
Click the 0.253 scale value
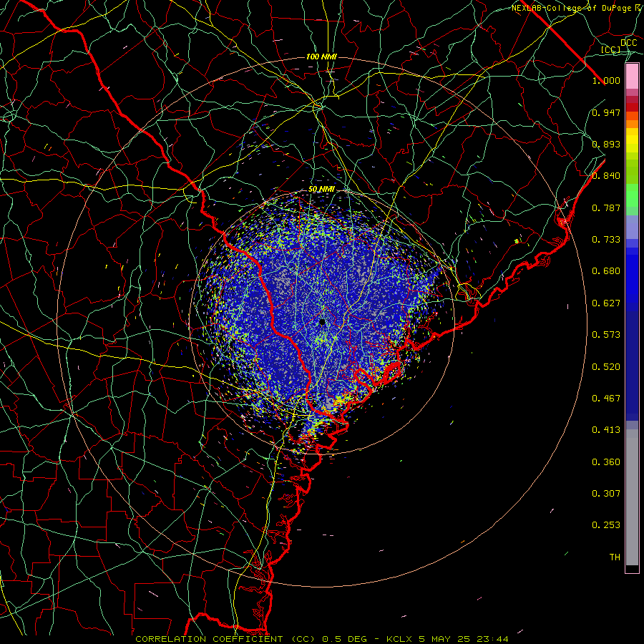(606, 525)
